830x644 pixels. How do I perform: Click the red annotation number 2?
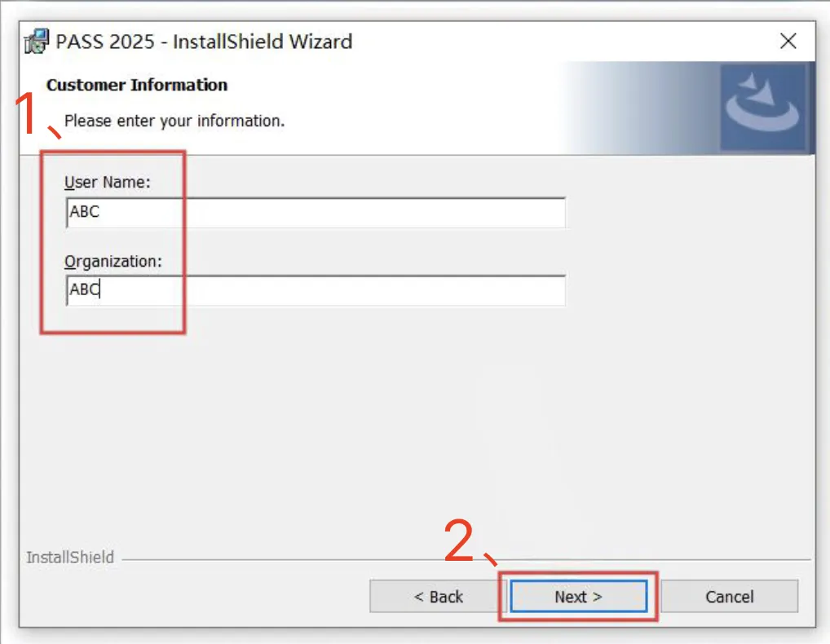[x=459, y=540]
